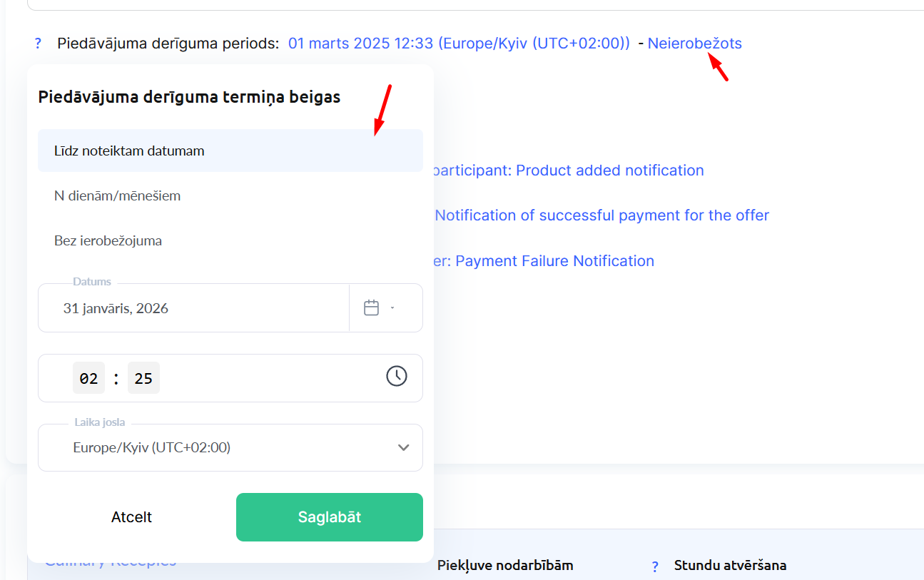924x580 pixels.
Task: Click the help icon beside Piedāvājuma derīguma periods
Action: pyautogui.click(x=38, y=44)
